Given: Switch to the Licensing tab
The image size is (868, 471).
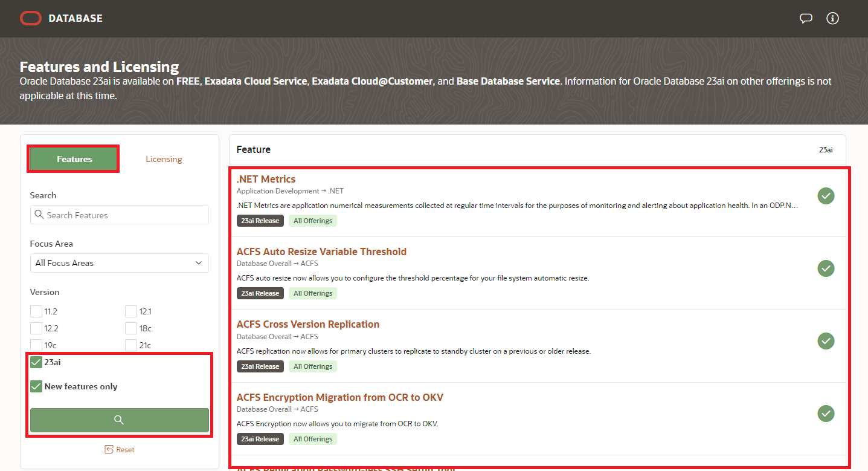Looking at the screenshot, I should coord(164,159).
